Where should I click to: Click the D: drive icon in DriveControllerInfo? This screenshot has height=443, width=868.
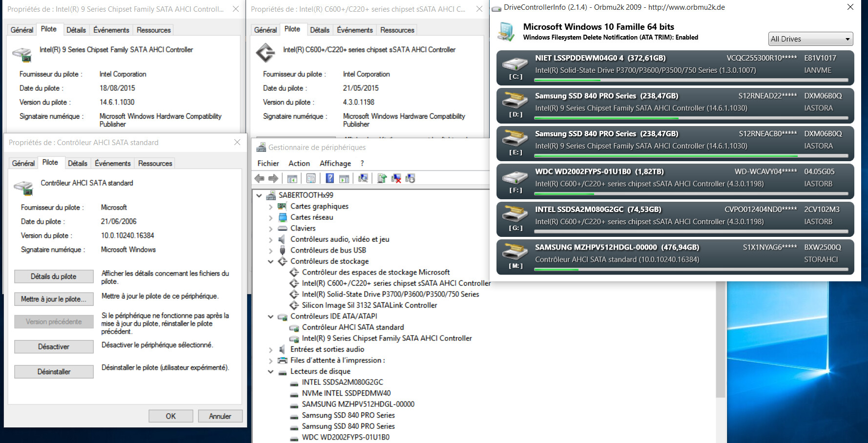click(x=516, y=101)
